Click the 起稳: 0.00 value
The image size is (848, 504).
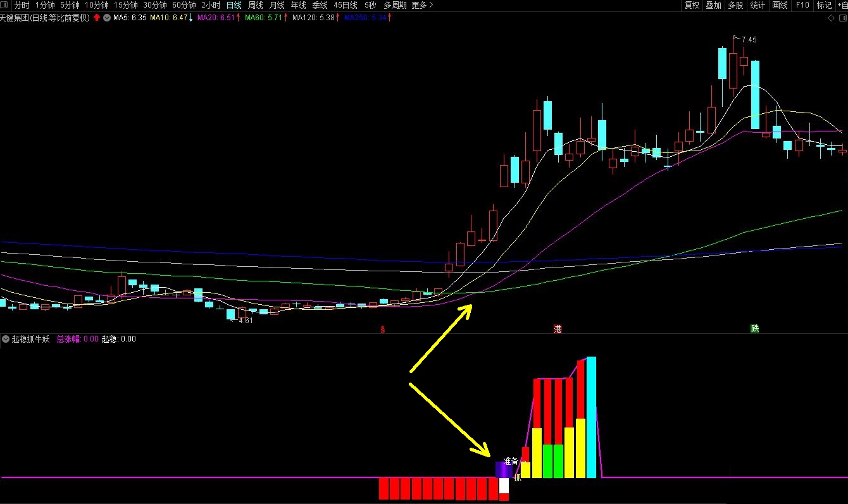(x=119, y=339)
